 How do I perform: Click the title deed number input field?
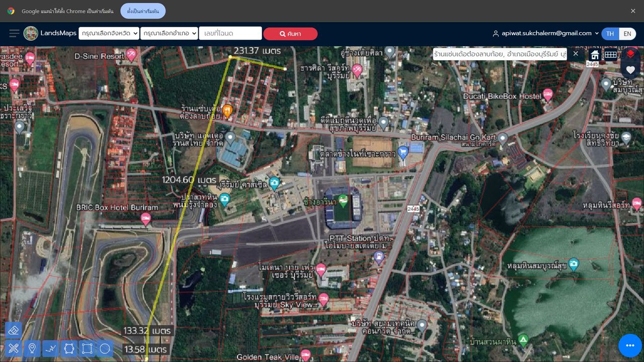coord(230,33)
